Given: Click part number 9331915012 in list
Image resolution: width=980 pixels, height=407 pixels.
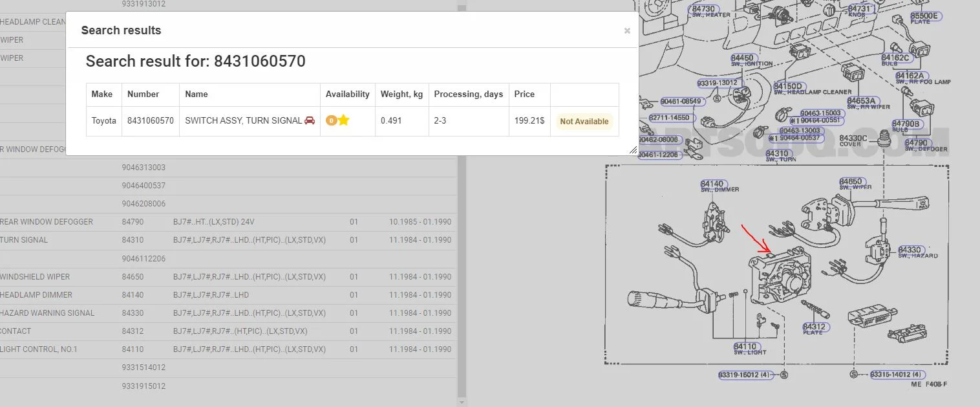Looking at the screenshot, I should [144, 386].
